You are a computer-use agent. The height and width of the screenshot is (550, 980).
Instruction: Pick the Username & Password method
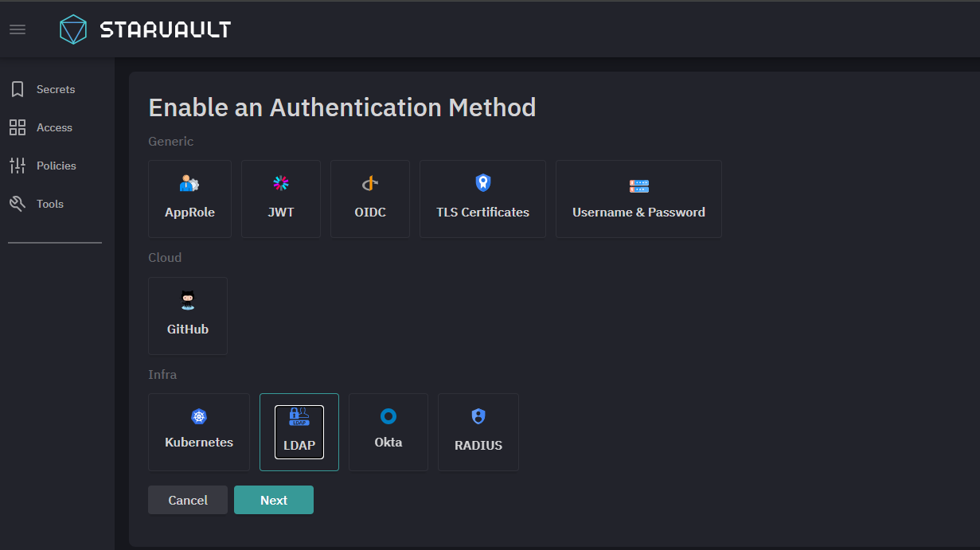tap(638, 199)
